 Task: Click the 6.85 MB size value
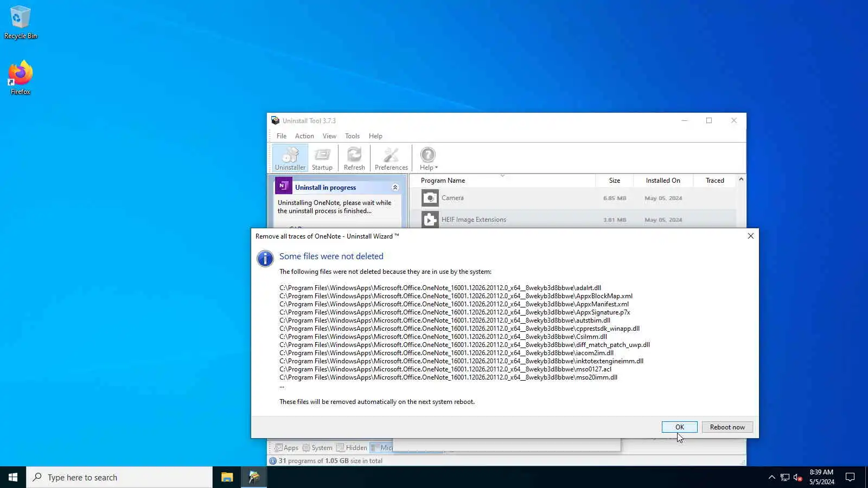click(x=615, y=198)
